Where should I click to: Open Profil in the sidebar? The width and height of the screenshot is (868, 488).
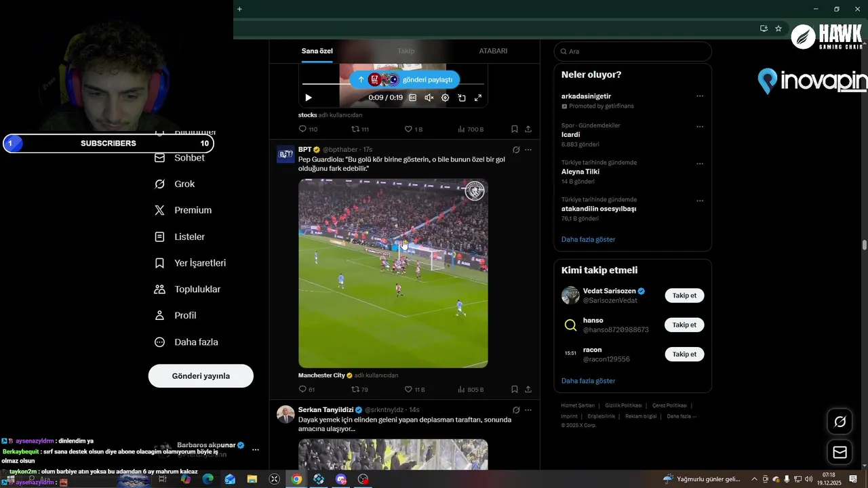click(x=175, y=316)
